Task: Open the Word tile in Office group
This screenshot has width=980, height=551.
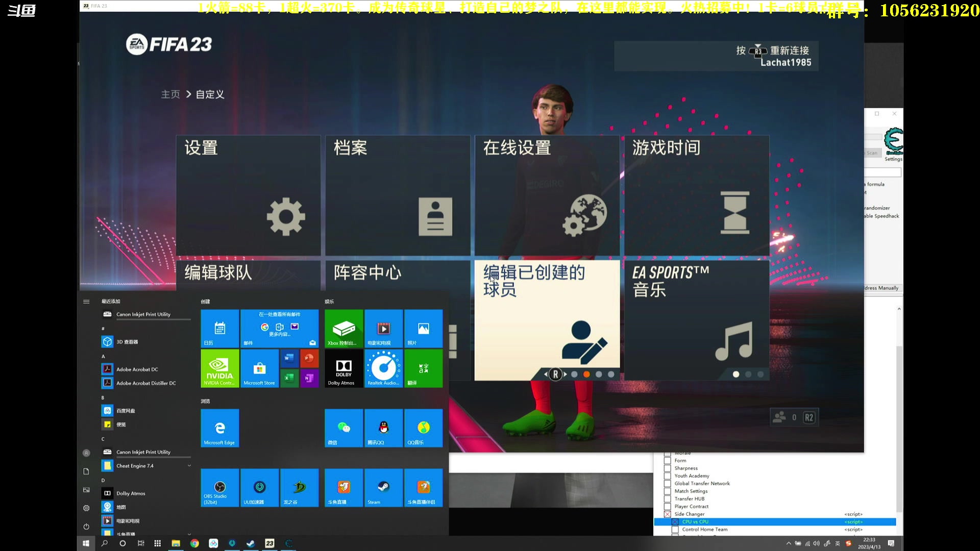Action: coord(289,358)
